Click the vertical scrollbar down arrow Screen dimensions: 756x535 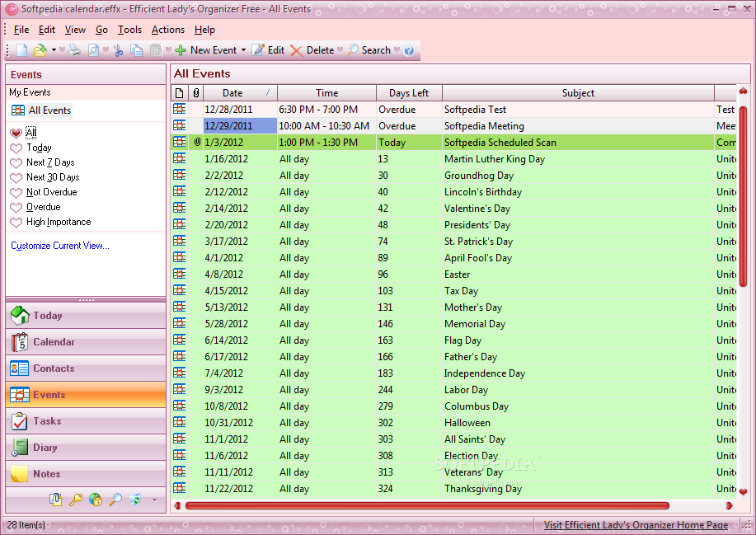tap(743, 492)
